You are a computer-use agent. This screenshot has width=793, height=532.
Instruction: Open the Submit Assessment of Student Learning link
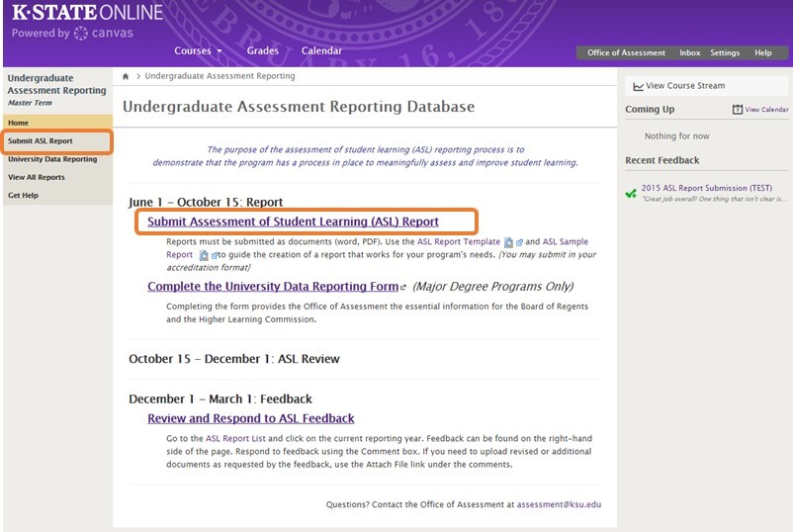pos(293,222)
